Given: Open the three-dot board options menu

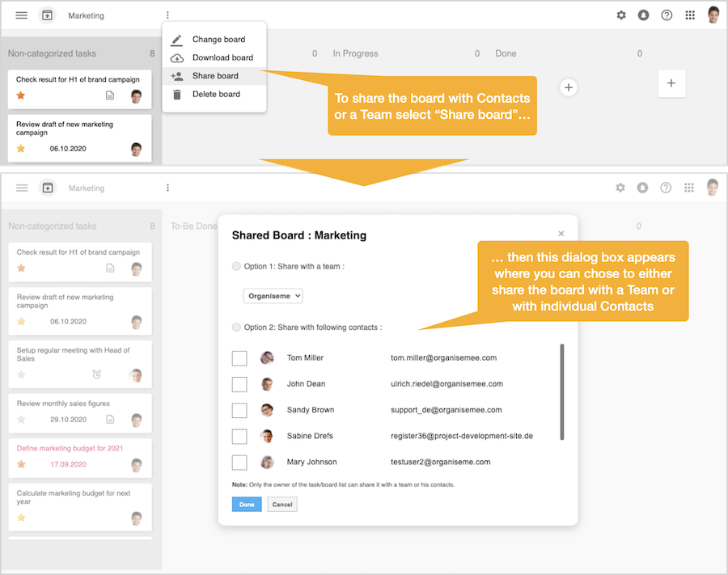Looking at the screenshot, I should [x=167, y=15].
